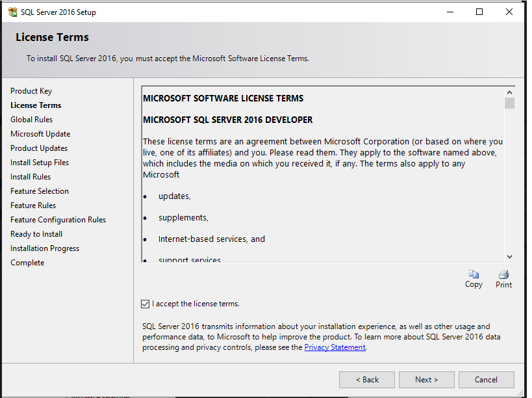Screen dimensions: 532x398
Task: Click the Copy icon below the license text
Action: (474, 276)
